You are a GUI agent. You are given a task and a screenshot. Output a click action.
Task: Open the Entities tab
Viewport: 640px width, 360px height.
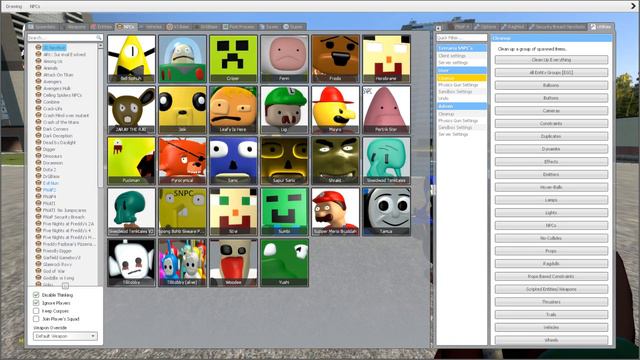tap(101, 27)
